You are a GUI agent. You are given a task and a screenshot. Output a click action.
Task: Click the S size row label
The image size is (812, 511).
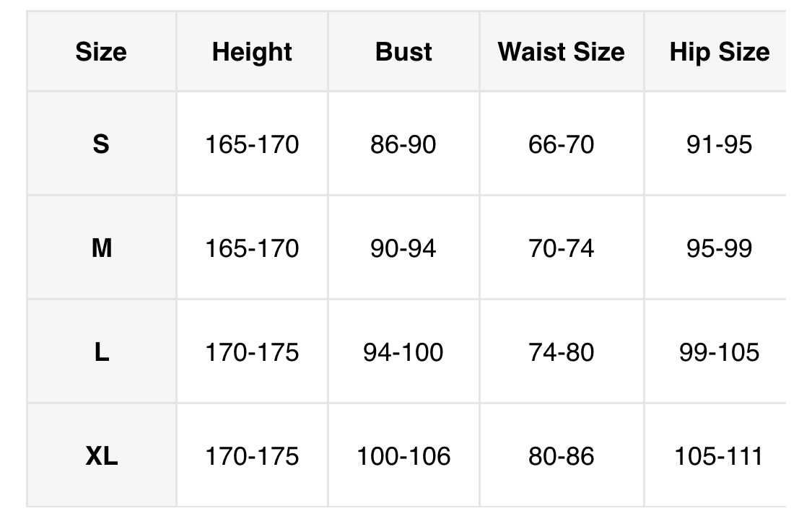[x=101, y=144]
